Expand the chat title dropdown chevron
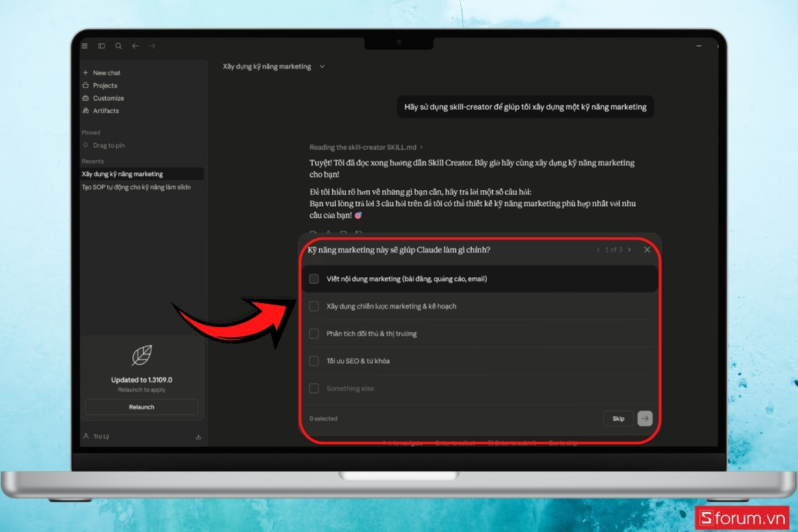798x532 pixels. pyautogui.click(x=322, y=66)
